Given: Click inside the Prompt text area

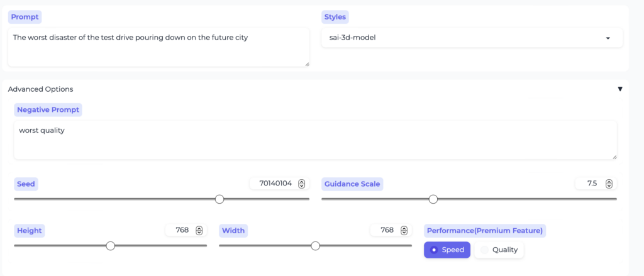Looking at the screenshot, I should click(157, 46).
